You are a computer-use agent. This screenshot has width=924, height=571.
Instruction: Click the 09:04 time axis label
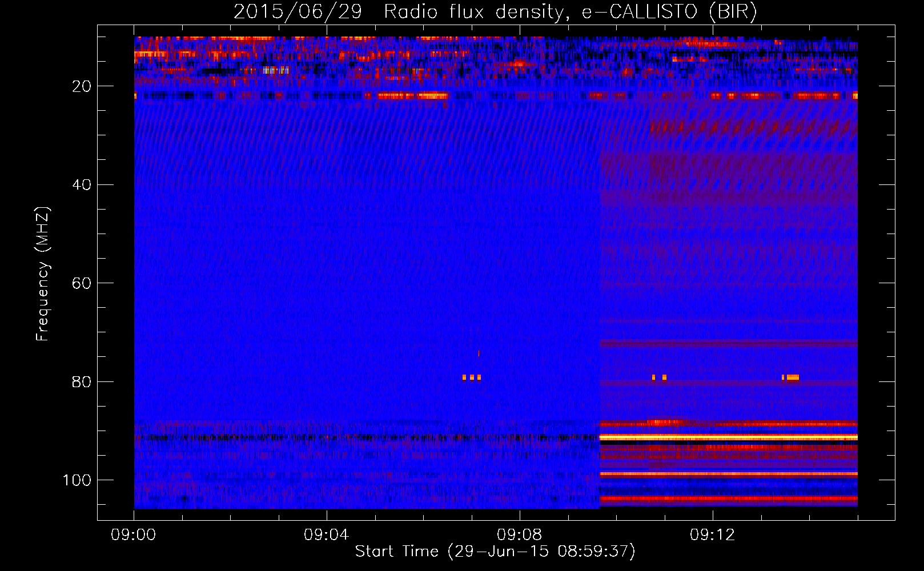[326, 535]
